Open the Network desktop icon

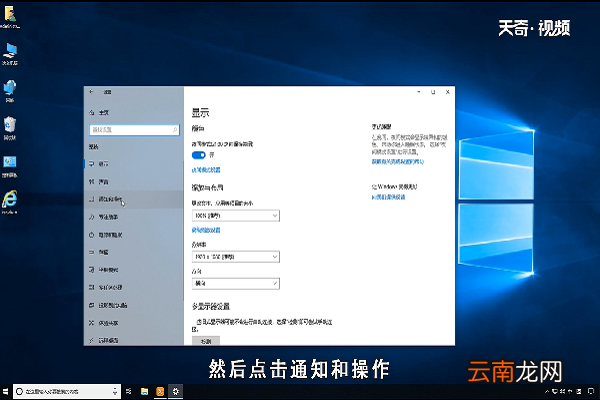pyautogui.click(x=10, y=91)
